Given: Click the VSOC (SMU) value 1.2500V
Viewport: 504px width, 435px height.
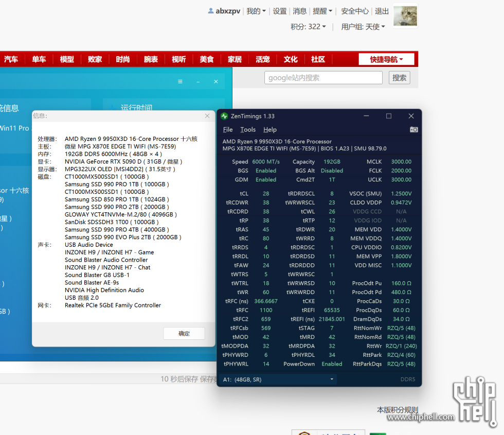Looking at the screenshot, I should (401, 194).
